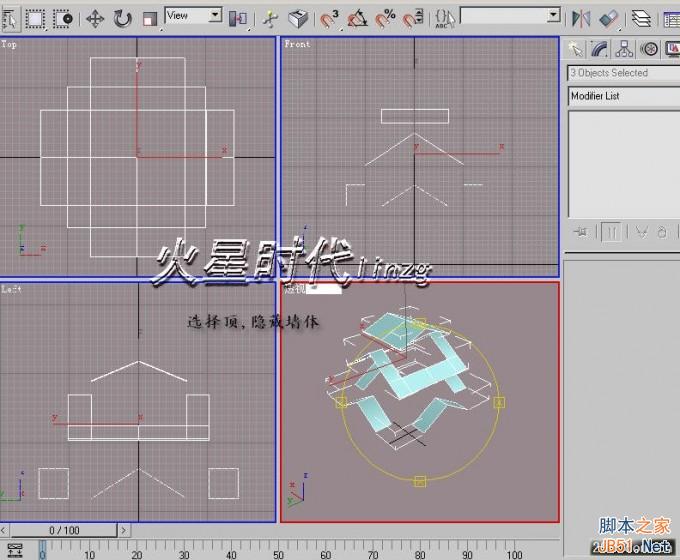
Task: Switch to the Hierarchy panel tab
Action: (624, 49)
